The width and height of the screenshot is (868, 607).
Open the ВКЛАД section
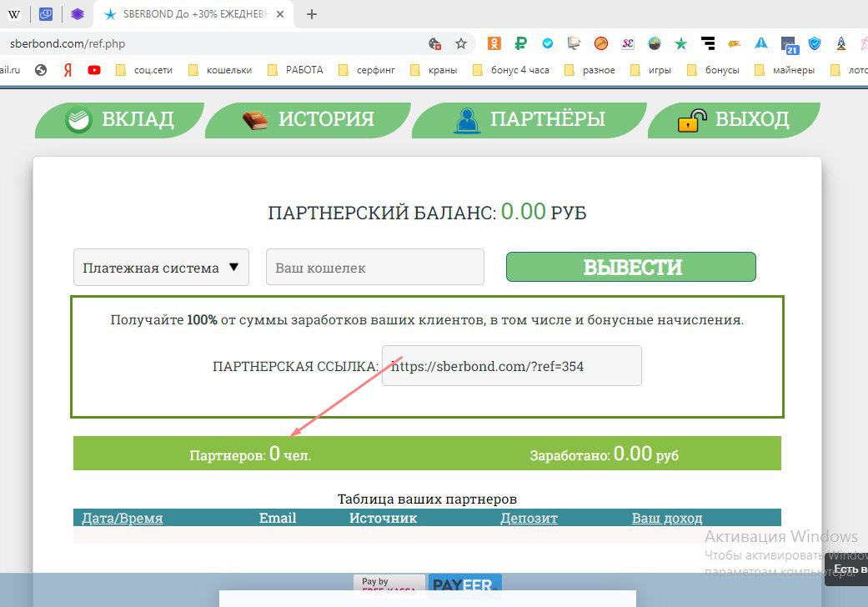(119, 120)
